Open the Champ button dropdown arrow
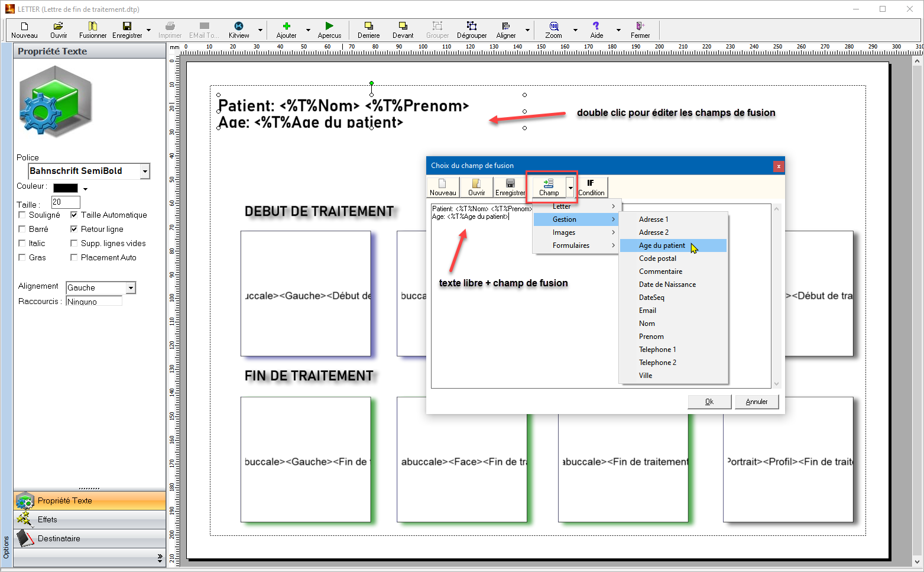Image resolution: width=924 pixels, height=572 pixels. pos(570,188)
